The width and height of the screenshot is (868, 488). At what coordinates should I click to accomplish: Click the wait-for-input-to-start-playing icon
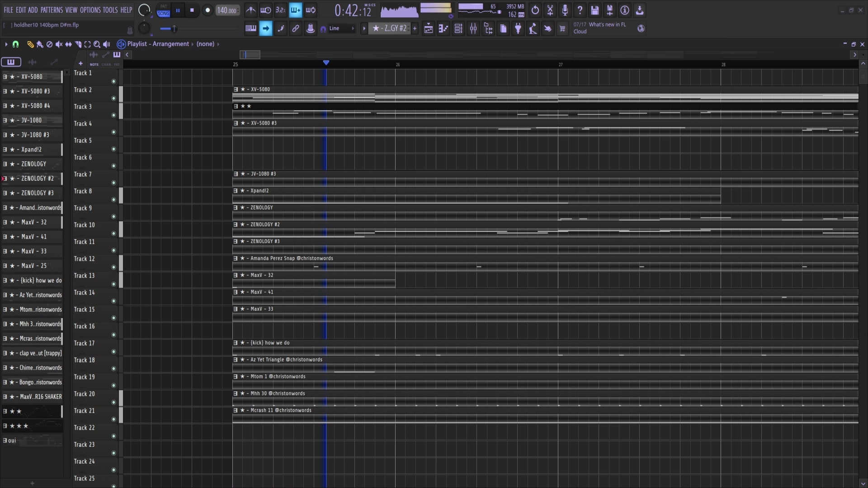click(x=266, y=10)
